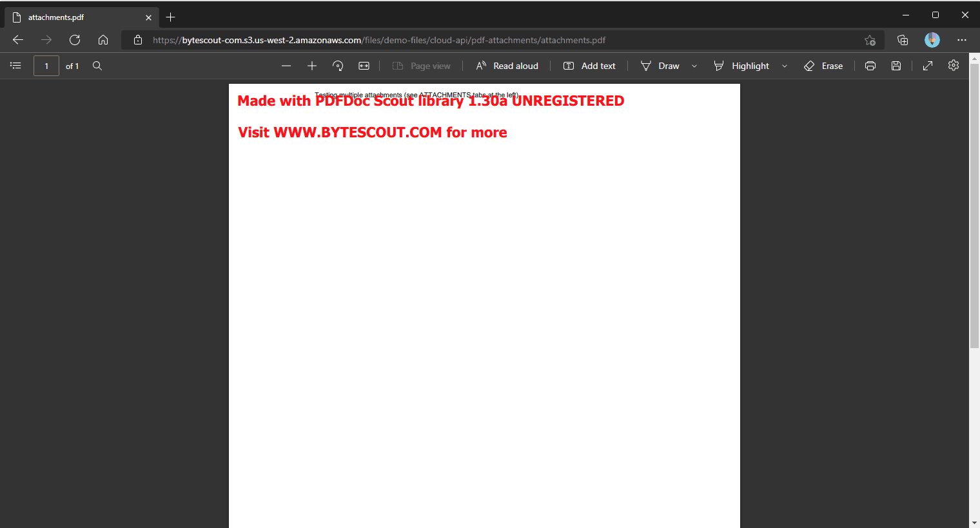Select the Erase tool
980x528 pixels.
coord(823,66)
